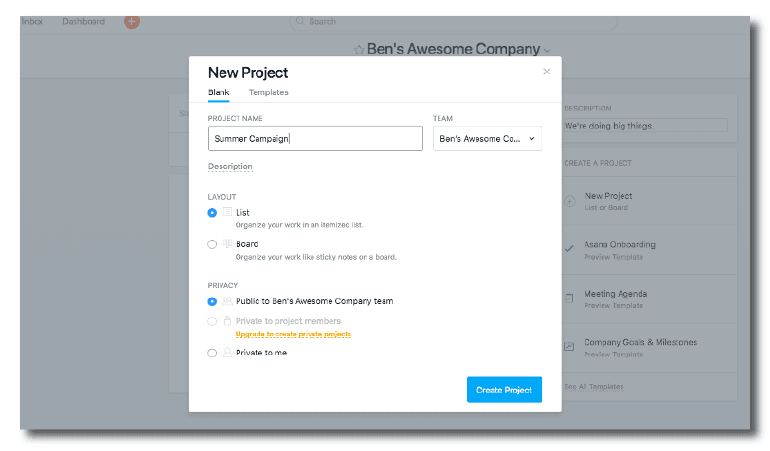Click the Description link under project name
The image size is (770, 451).
pyautogui.click(x=230, y=166)
